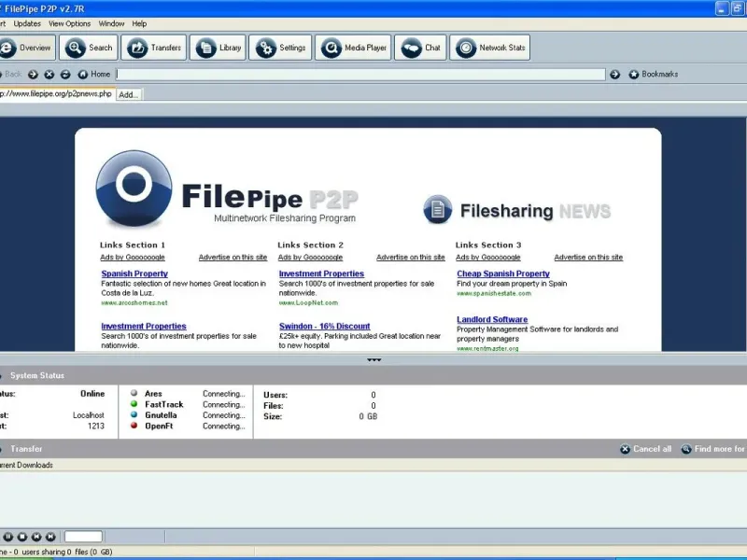Open the View Options menu
This screenshot has width=747, height=560.
tap(70, 23)
